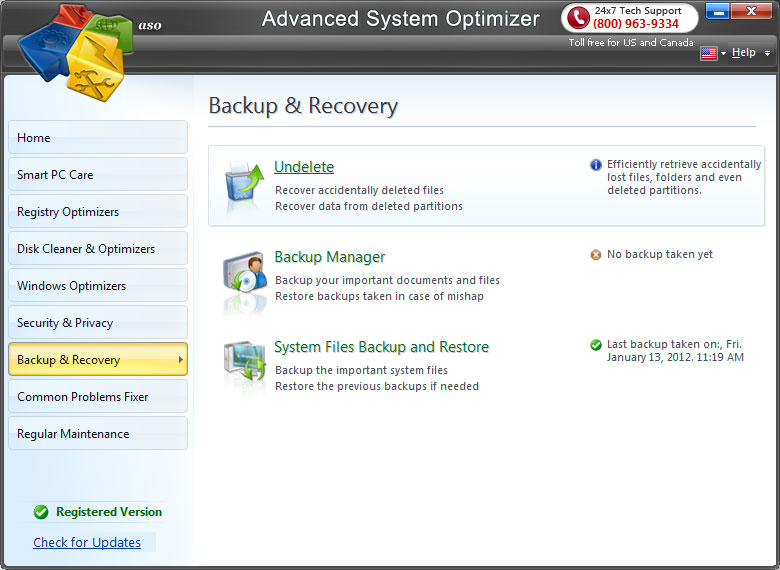This screenshot has width=780, height=570.
Task: Click the US flag language icon
Action: tap(708, 53)
